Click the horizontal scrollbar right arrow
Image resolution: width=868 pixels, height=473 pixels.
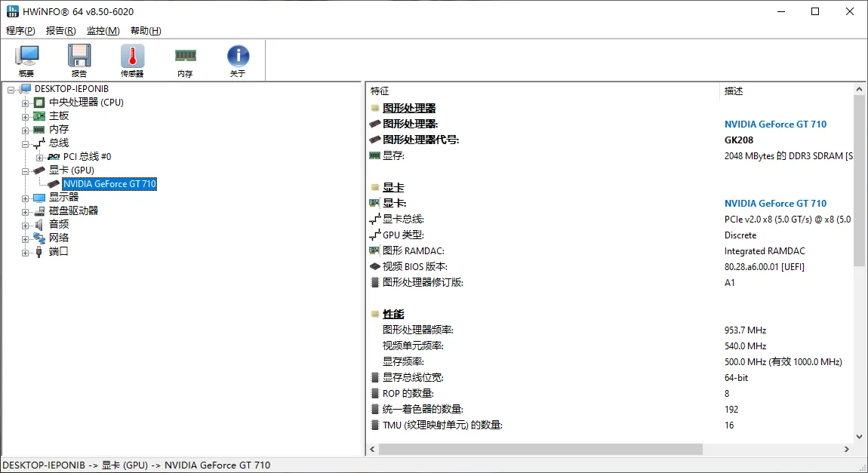pyautogui.click(x=846, y=449)
